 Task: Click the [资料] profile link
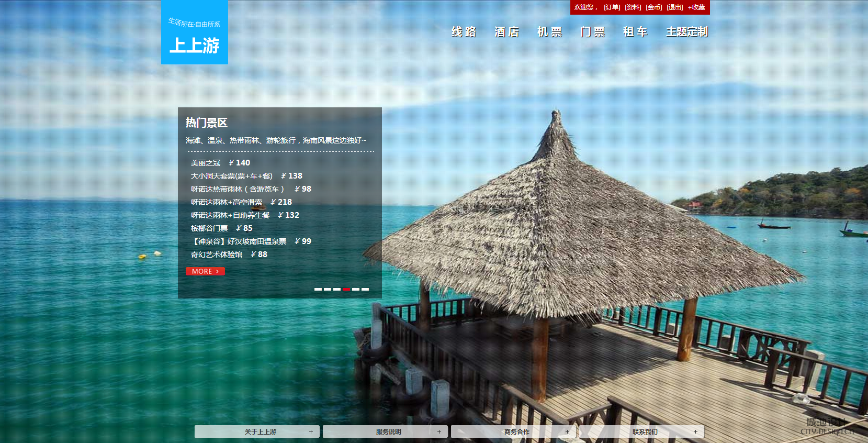point(633,7)
